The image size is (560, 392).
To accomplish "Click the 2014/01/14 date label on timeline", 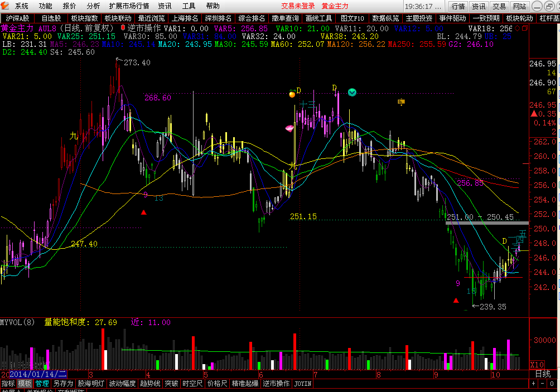I will (37, 374).
